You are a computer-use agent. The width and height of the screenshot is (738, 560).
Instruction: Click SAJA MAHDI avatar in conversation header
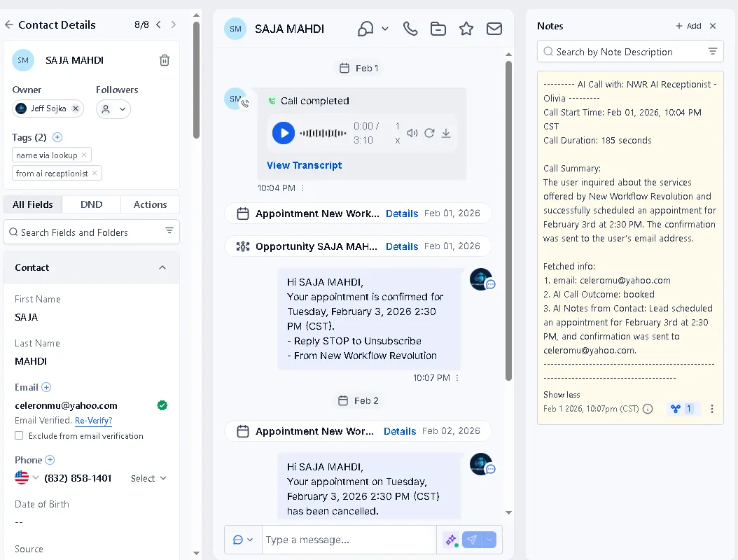235,29
